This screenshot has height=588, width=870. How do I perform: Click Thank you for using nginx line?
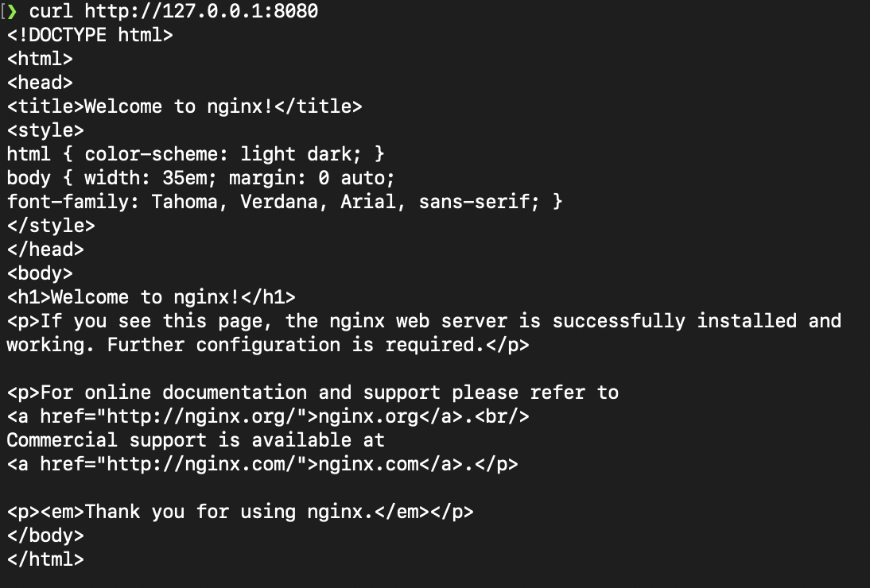point(240,512)
